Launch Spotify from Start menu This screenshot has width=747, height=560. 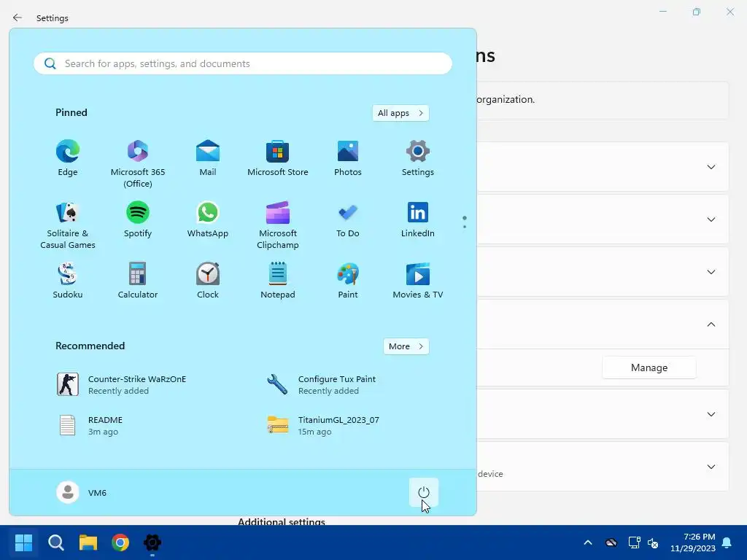tap(138, 219)
